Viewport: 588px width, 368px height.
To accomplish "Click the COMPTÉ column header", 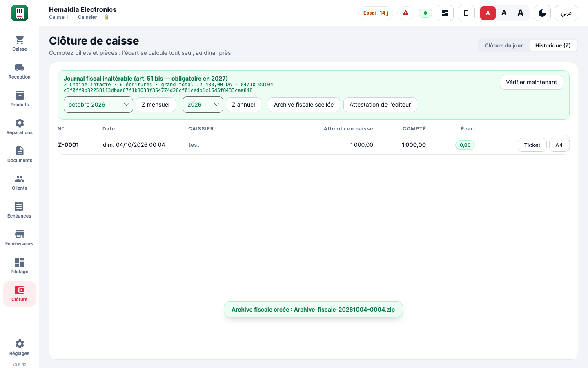I will pyautogui.click(x=414, y=129).
